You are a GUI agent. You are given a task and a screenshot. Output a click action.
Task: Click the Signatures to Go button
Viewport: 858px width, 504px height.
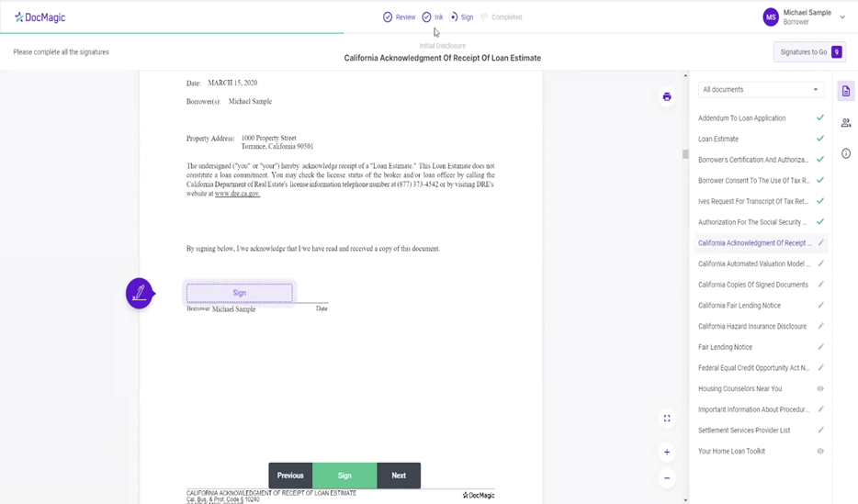tap(809, 52)
